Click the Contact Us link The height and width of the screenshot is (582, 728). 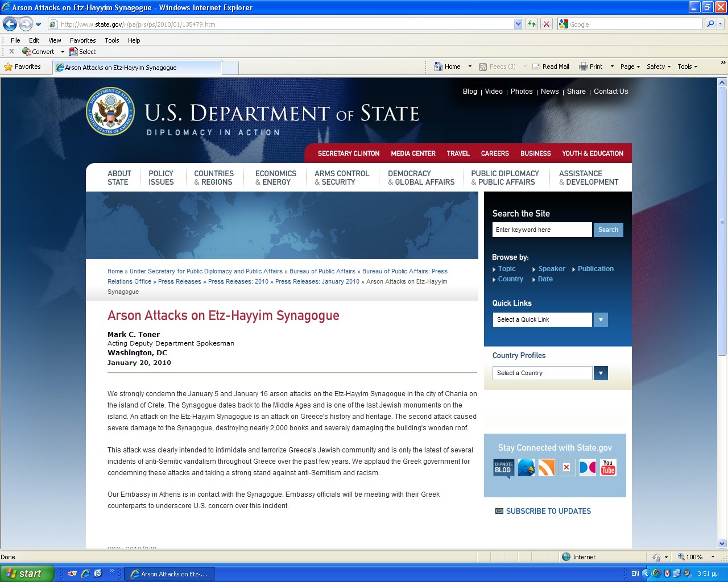point(611,92)
